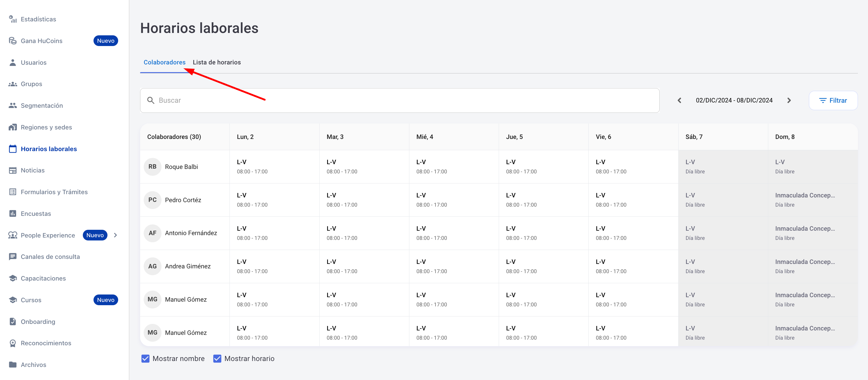The width and height of the screenshot is (868, 380).
Task: Click the Nuevo badge next to People Experience
Action: pyautogui.click(x=95, y=235)
